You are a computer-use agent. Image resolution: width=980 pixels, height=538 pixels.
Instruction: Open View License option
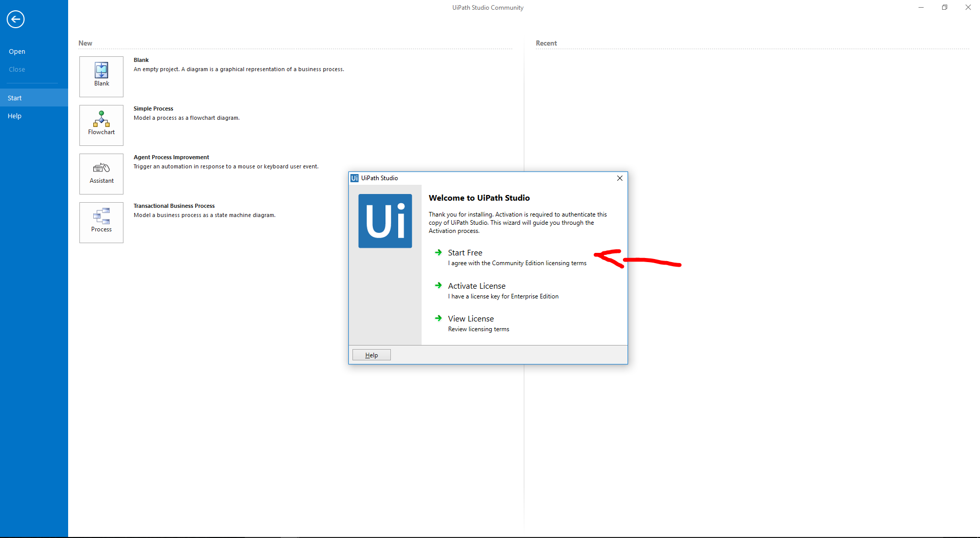[x=471, y=319]
